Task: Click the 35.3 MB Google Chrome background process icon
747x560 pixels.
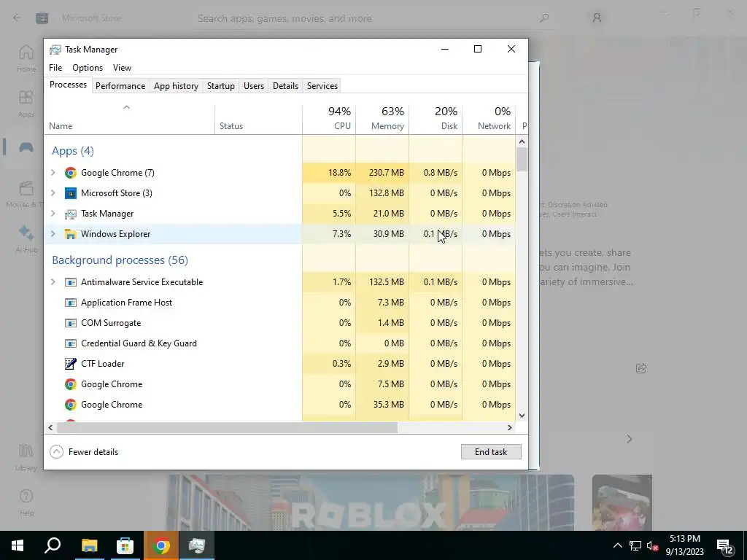Action: pos(71,405)
